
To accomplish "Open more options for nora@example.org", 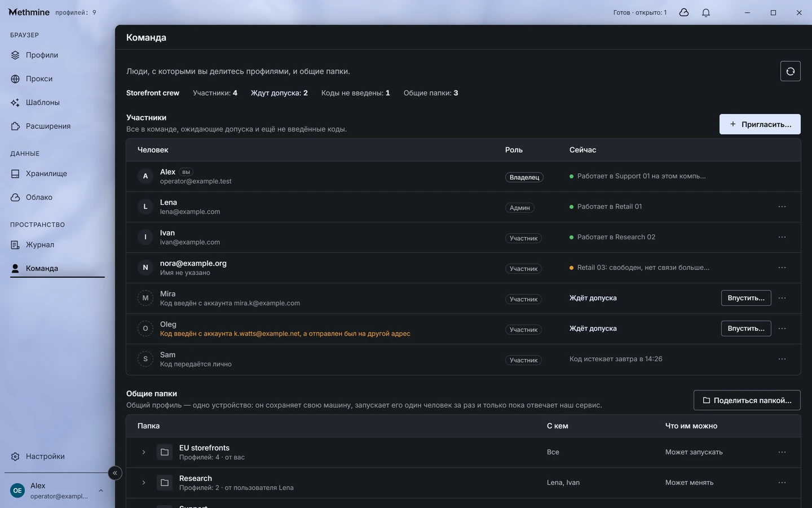I will (x=782, y=268).
